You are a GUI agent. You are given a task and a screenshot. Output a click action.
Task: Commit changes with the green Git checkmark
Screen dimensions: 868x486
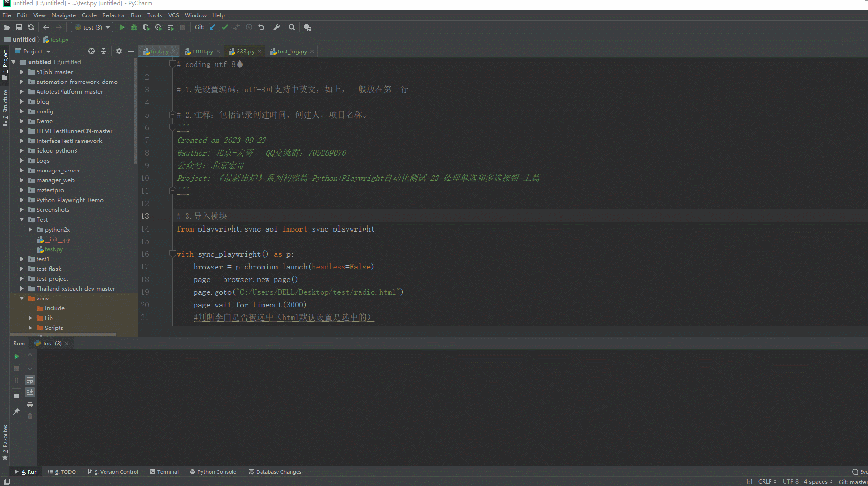pos(224,27)
